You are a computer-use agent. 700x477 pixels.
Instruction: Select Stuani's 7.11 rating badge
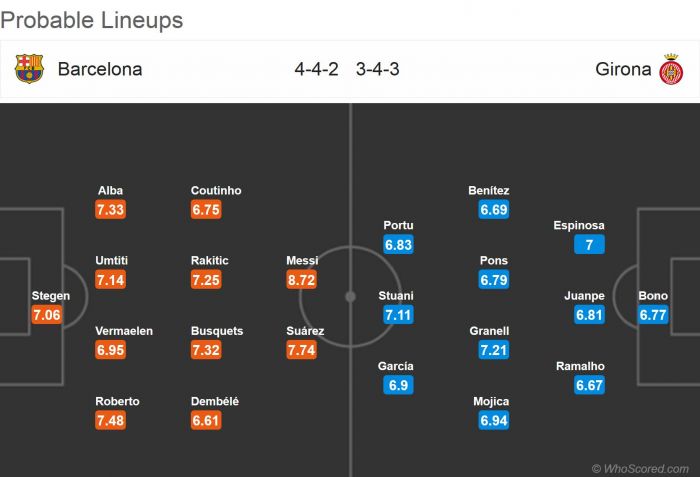(396, 316)
